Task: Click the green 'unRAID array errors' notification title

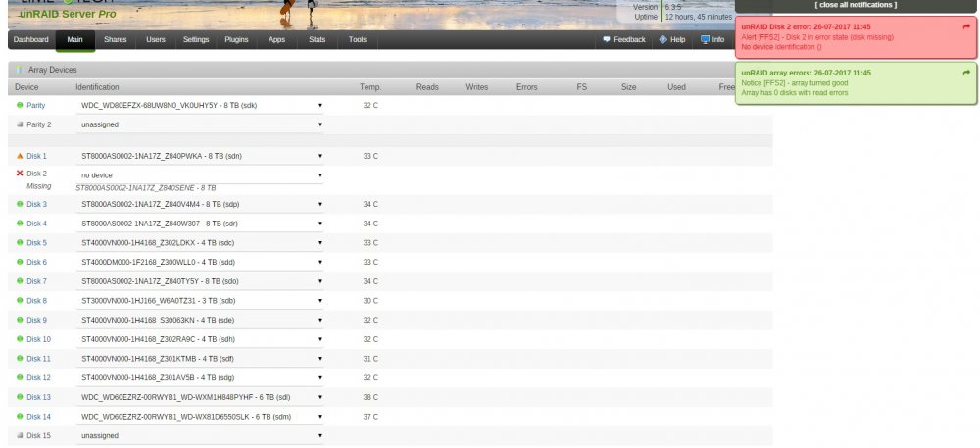Action: [x=806, y=73]
